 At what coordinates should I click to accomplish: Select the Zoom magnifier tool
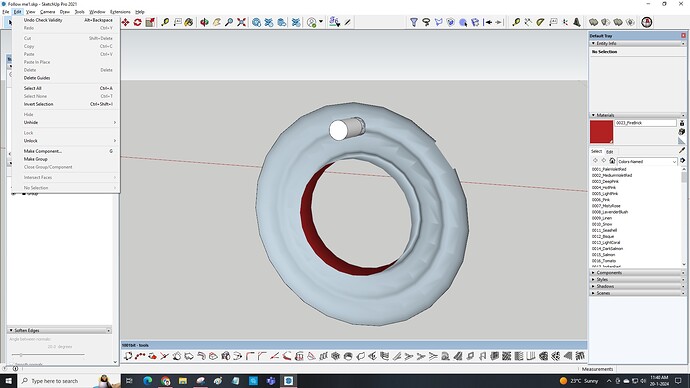click(x=229, y=22)
